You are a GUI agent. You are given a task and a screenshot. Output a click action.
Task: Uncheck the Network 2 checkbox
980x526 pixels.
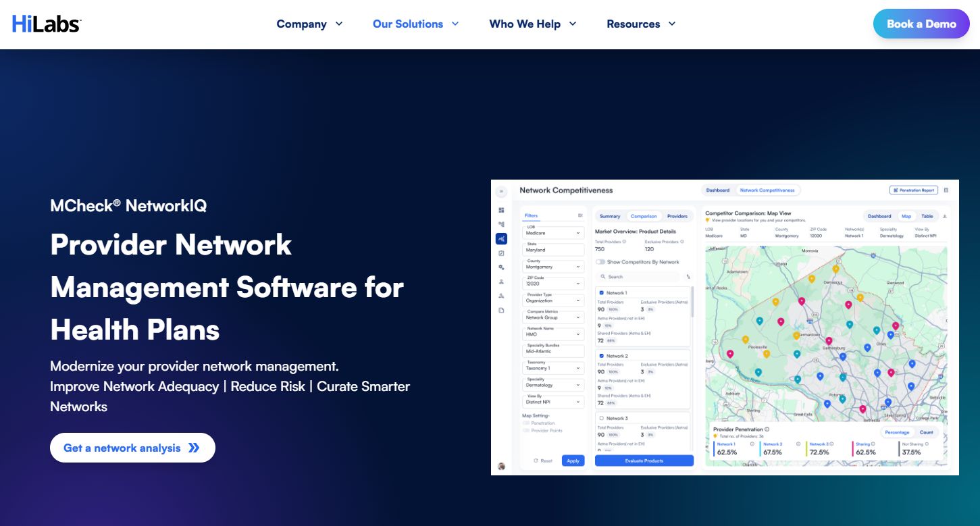point(602,356)
